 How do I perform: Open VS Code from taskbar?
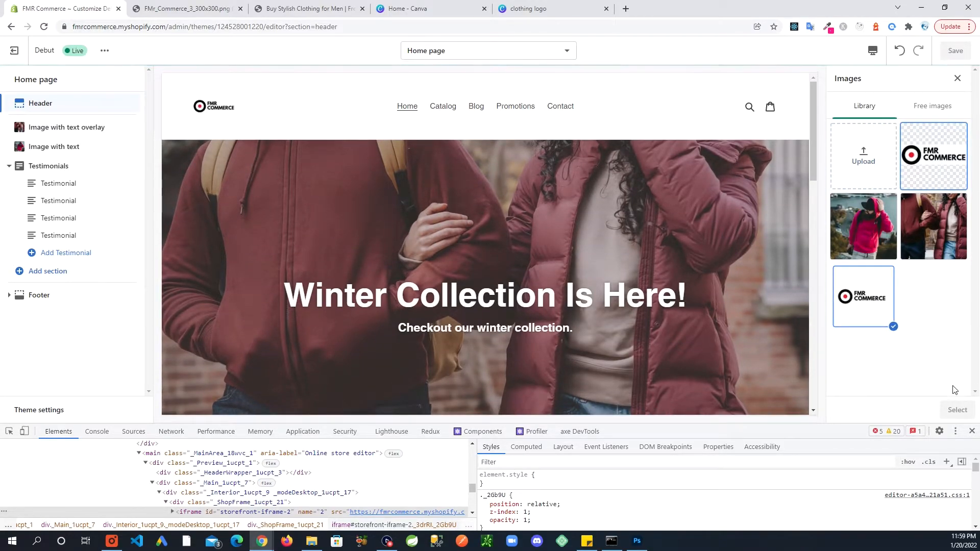click(136, 541)
